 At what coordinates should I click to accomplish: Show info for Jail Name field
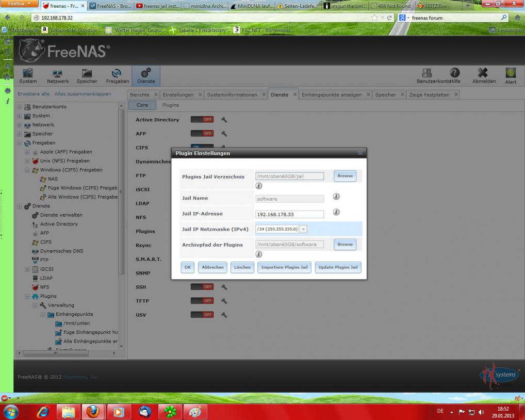[x=336, y=197]
